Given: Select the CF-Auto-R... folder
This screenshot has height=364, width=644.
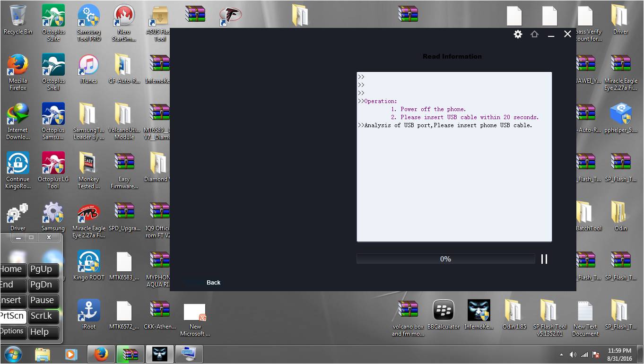Looking at the screenshot, I should pyautogui.click(x=124, y=69).
